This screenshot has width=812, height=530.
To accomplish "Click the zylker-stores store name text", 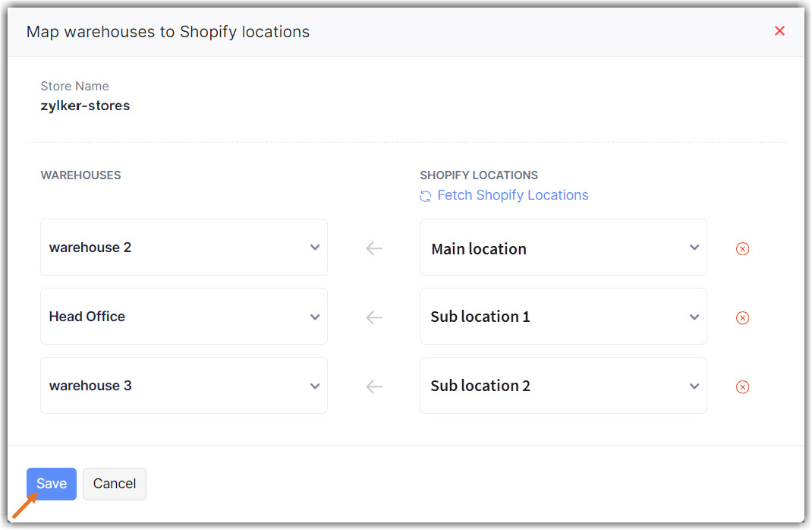I will coord(85,106).
